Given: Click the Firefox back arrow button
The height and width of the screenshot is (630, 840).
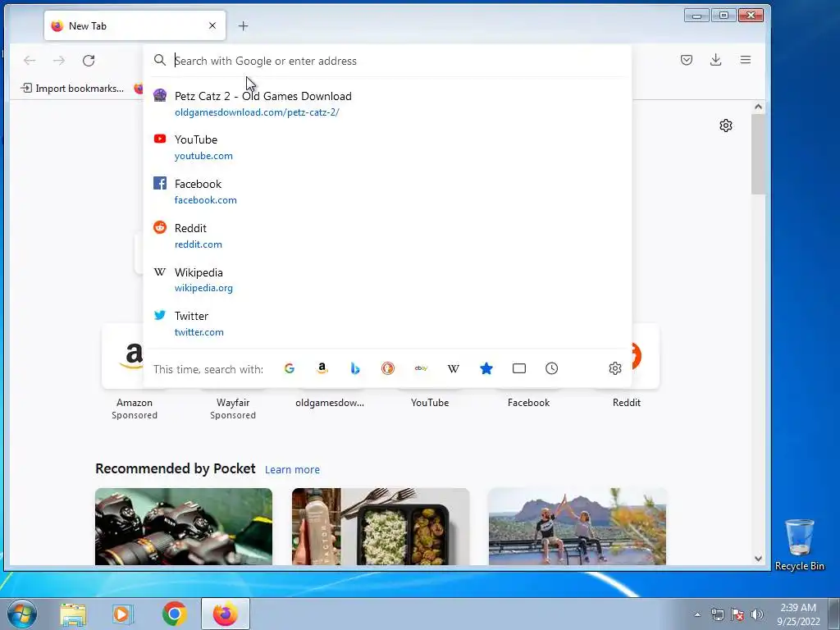Looking at the screenshot, I should point(30,61).
